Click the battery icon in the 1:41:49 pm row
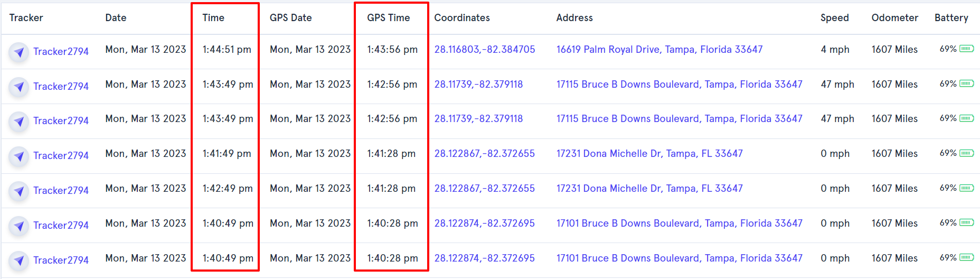The image size is (980, 279). click(967, 153)
